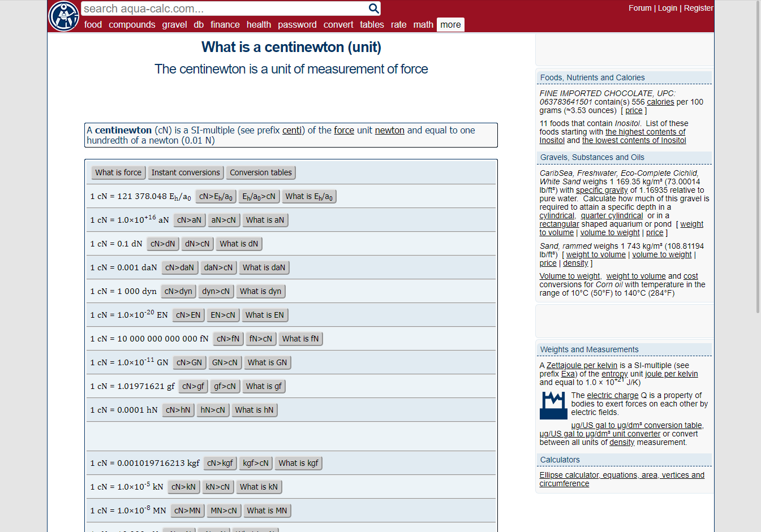Click the What is force button
Image resolution: width=761 pixels, height=532 pixels.
[118, 172]
